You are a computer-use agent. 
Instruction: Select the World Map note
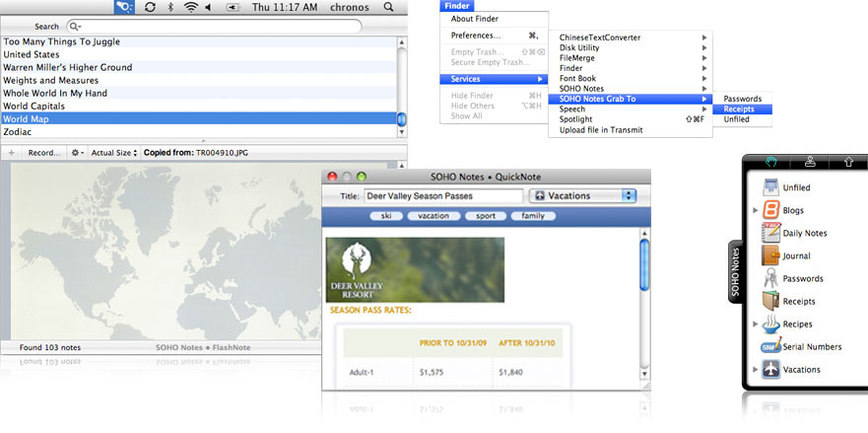[199, 118]
